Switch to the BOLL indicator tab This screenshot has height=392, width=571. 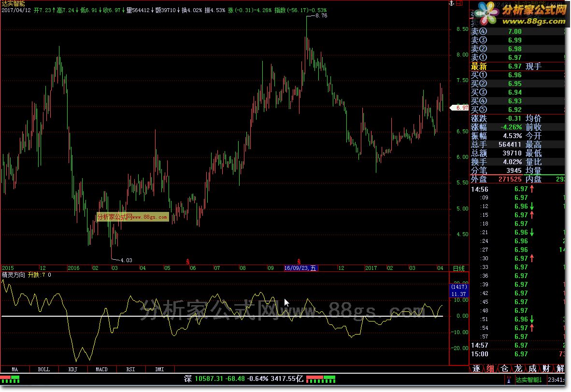click(43, 369)
